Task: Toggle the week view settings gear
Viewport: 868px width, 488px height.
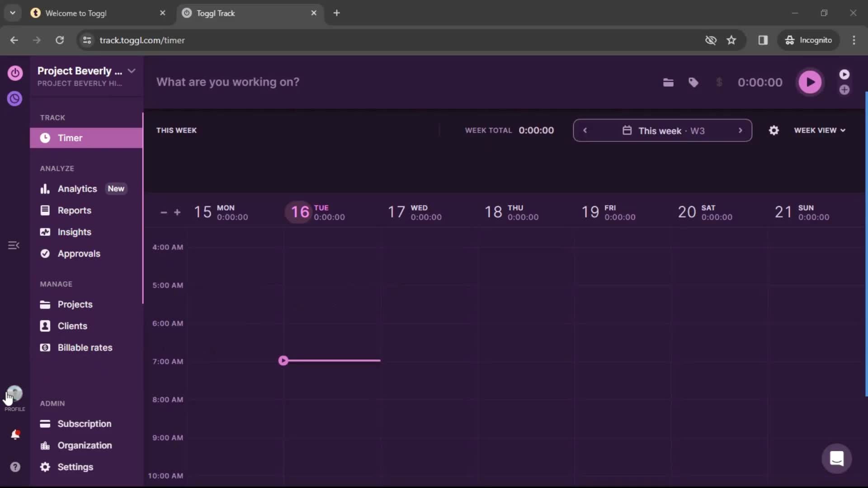Action: point(774,130)
